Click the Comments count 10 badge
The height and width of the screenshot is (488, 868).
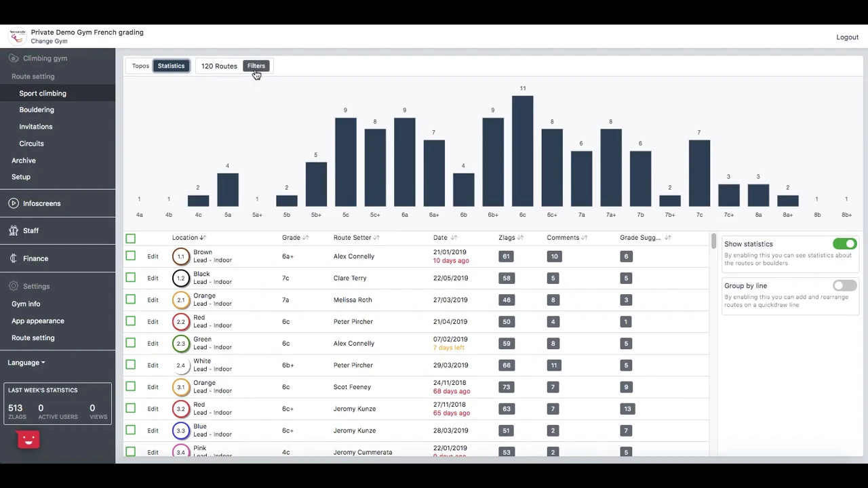[554, 256]
